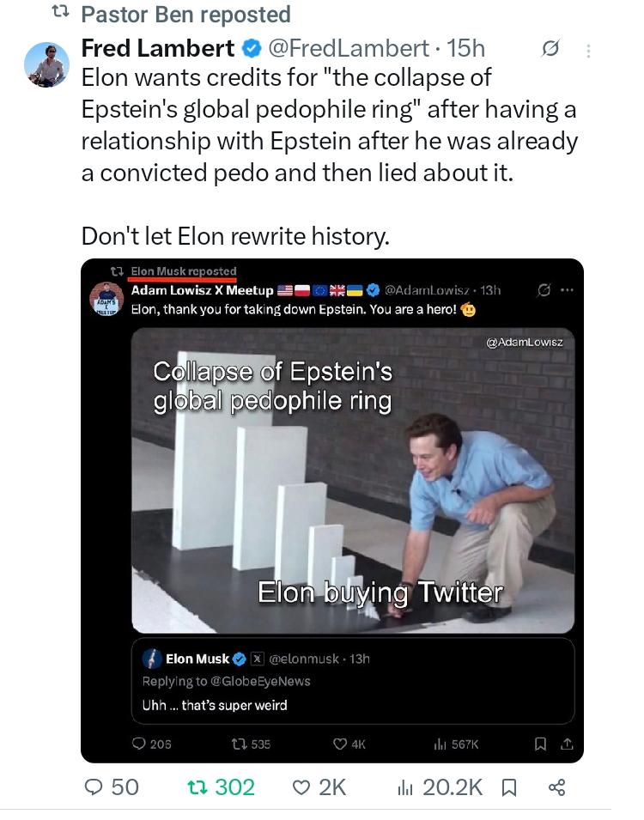Click the repost arrows icon beside Pastor Ben
The height and width of the screenshot is (820, 644).
pyautogui.click(x=61, y=13)
